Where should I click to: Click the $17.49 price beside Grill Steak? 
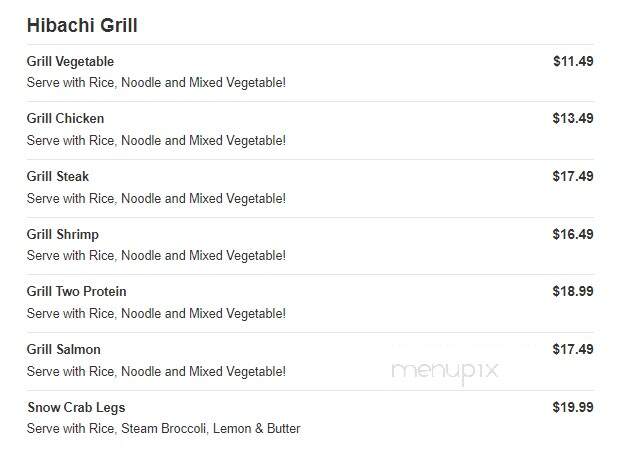pyautogui.click(x=573, y=176)
